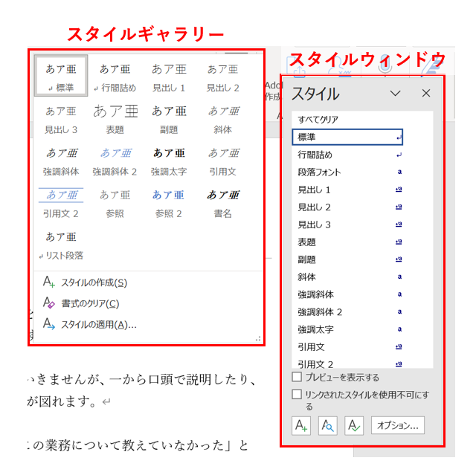Click the linked style icon on 表題 row
The height and width of the screenshot is (475, 476).
click(399, 242)
